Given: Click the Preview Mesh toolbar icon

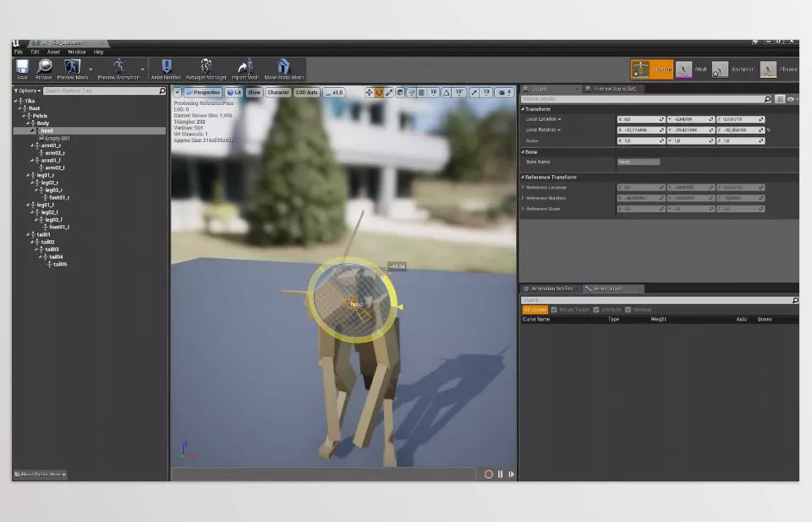Looking at the screenshot, I should (x=72, y=66).
